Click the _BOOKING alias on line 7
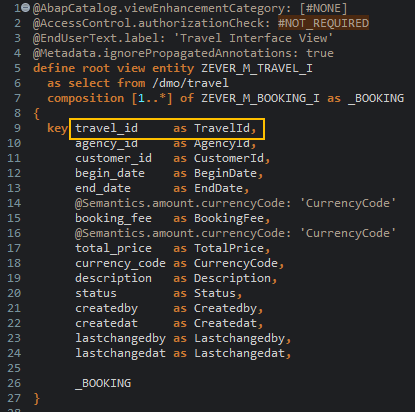 [x=376, y=98]
